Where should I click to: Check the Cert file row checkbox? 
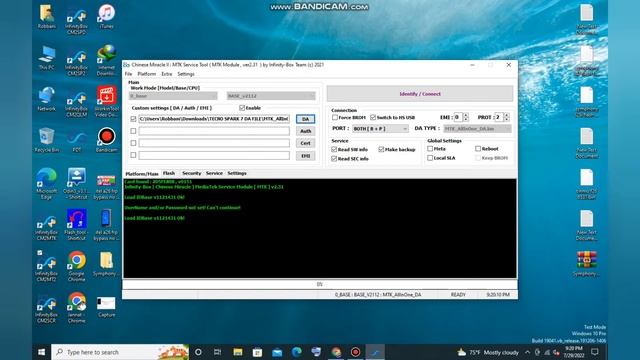133,143
